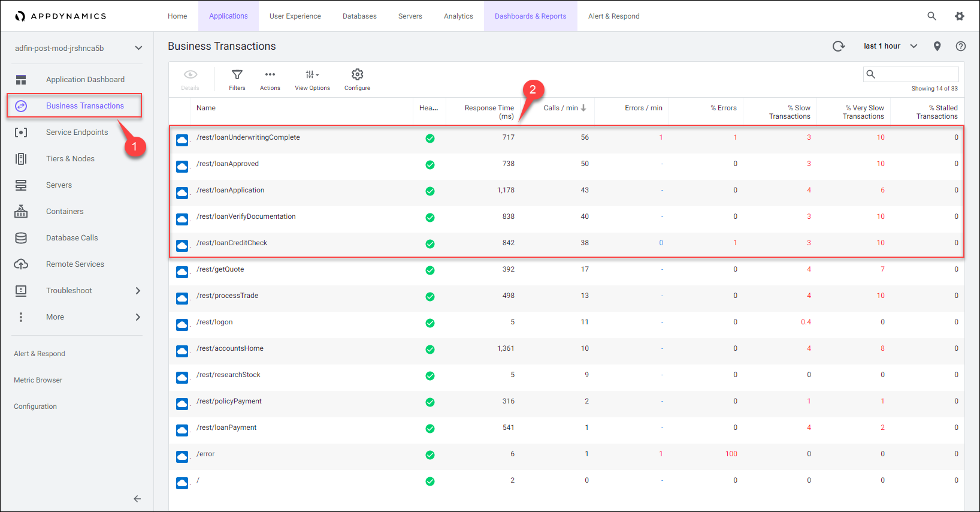Open Metric Browser link in sidebar
The height and width of the screenshot is (512, 980).
(x=38, y=380)
